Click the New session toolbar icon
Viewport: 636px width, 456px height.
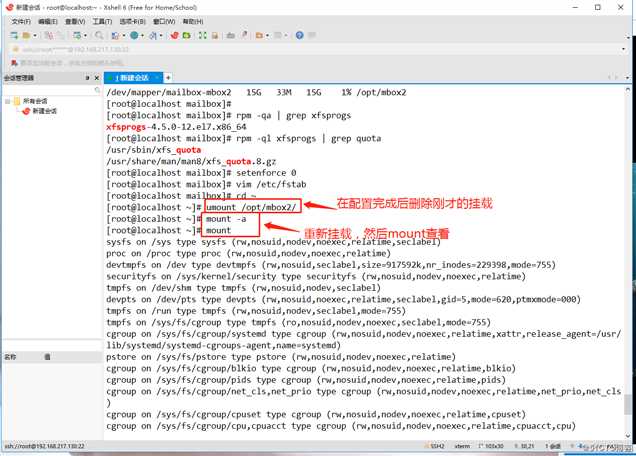click(14, 36)
